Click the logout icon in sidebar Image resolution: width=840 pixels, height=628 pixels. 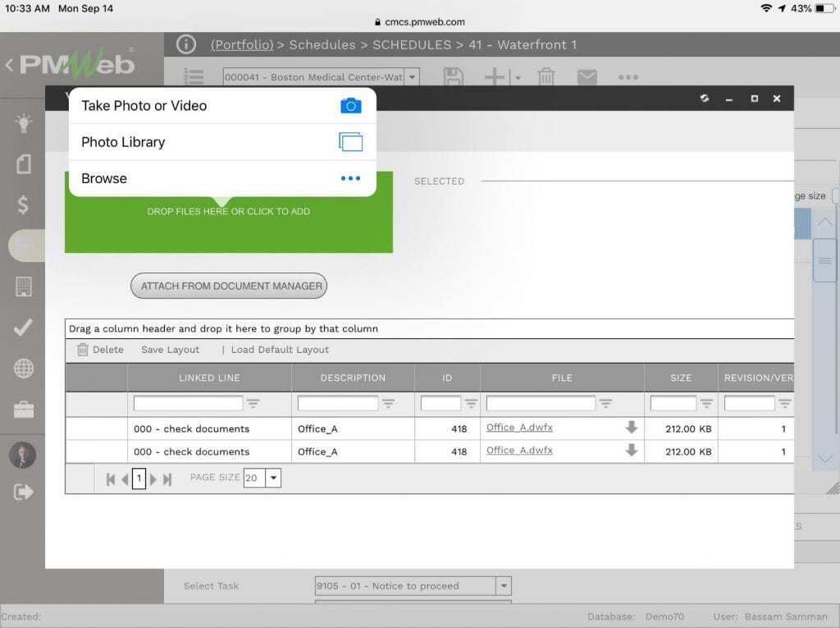(24, 492)
